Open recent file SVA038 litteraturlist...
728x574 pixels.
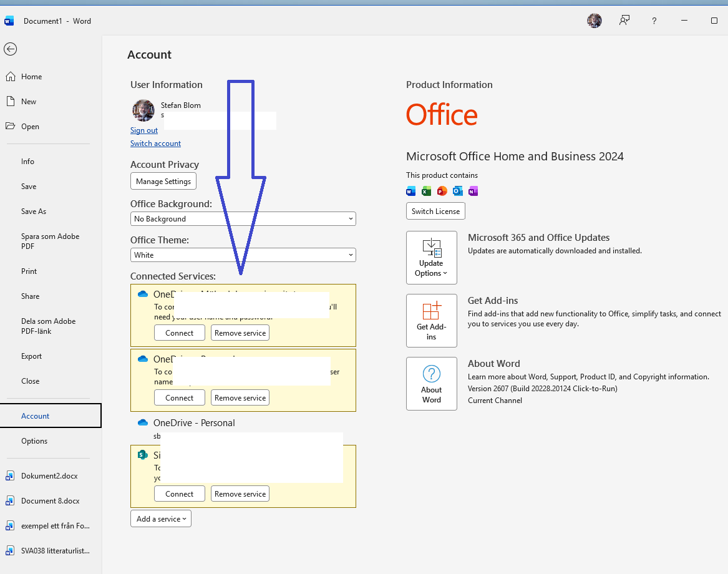[55, 551]
